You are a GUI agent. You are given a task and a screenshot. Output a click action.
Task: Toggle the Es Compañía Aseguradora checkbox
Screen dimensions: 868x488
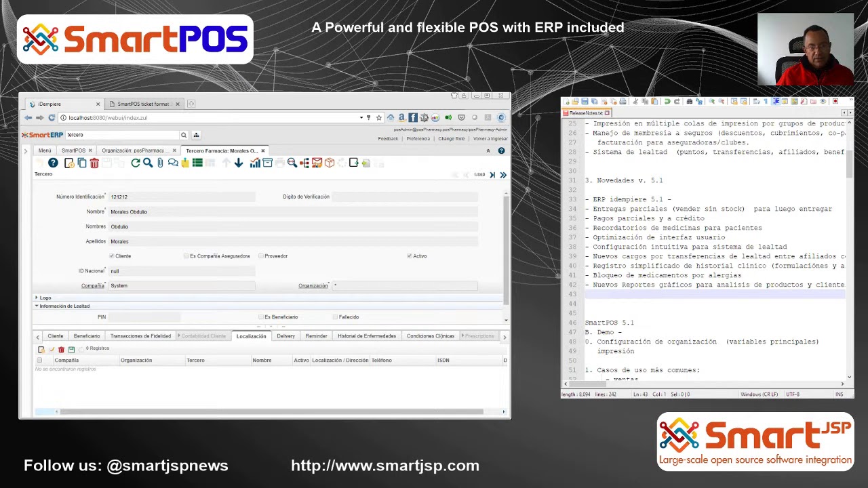coord(186,256)
